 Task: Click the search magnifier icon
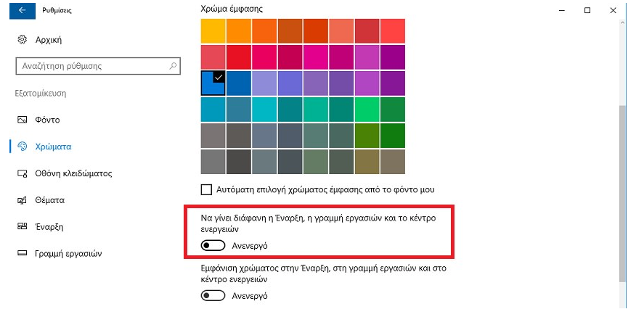point(173,66)
